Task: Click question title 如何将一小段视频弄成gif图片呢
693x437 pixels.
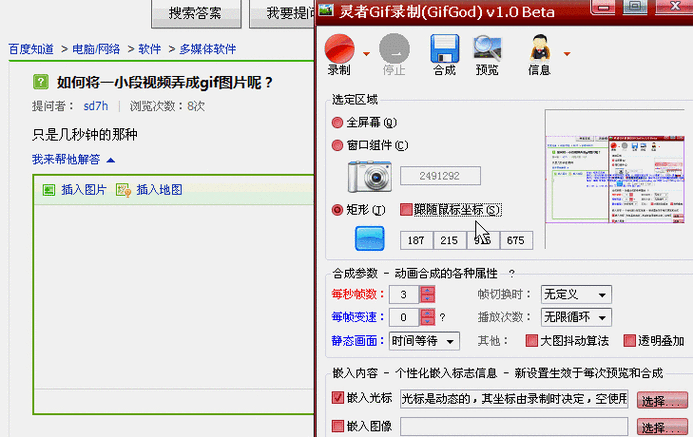Action: [165, 82]
